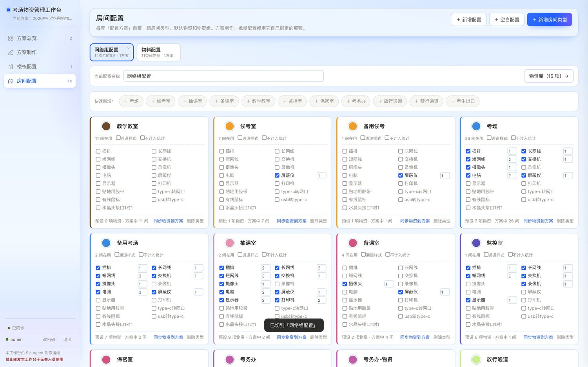This screenshot has height=367, width=588.
Task: Uncheck 屏蔽仪 in the 候考室 card
Action: click(x=277, y=175)
